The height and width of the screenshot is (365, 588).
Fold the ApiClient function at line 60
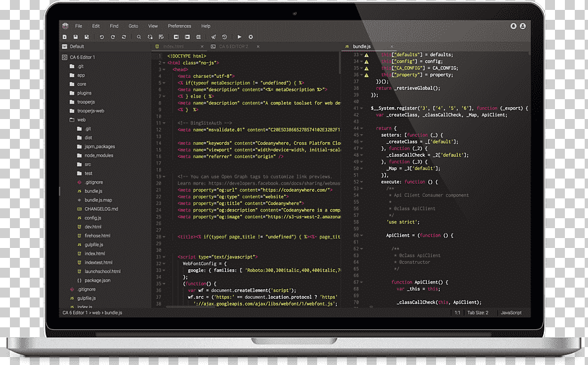point(361,235)
